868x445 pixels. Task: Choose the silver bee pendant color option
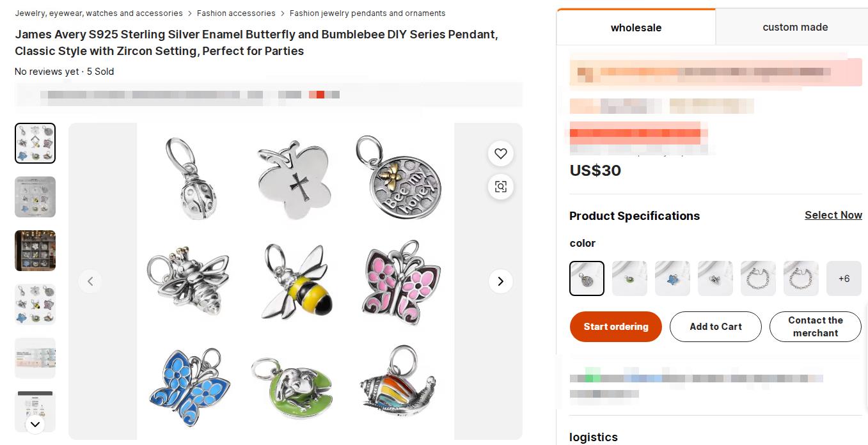point(715,279)
